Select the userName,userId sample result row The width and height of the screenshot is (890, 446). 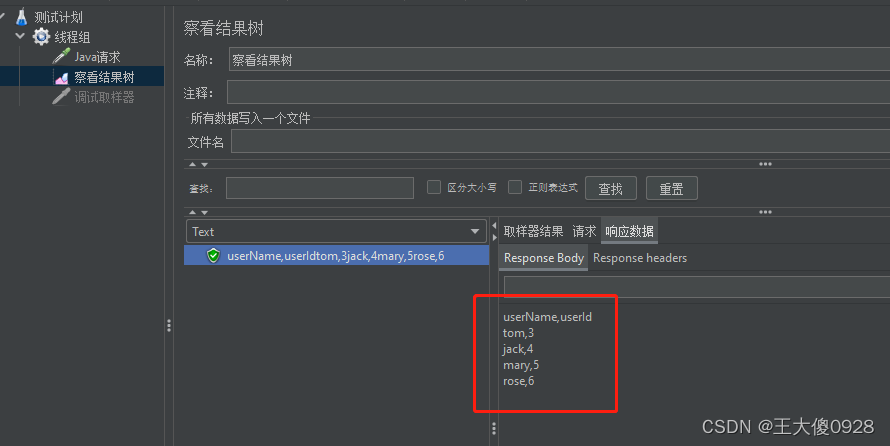tap(336, 255)
